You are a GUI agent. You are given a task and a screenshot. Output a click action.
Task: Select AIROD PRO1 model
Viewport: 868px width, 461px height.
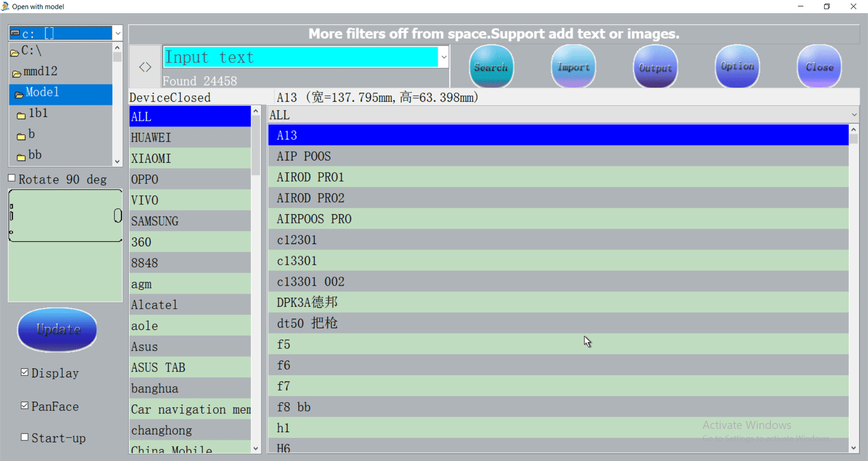click(558, 177)
